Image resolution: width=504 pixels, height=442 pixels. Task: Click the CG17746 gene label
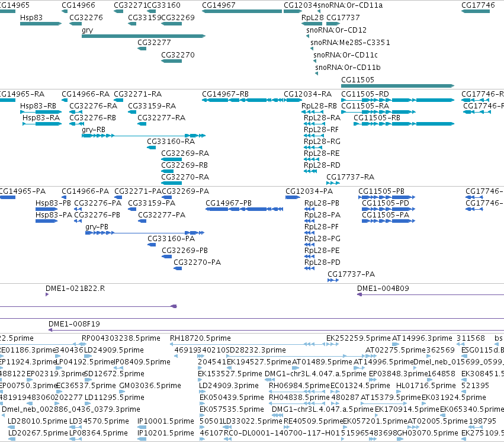pos(478,5)
